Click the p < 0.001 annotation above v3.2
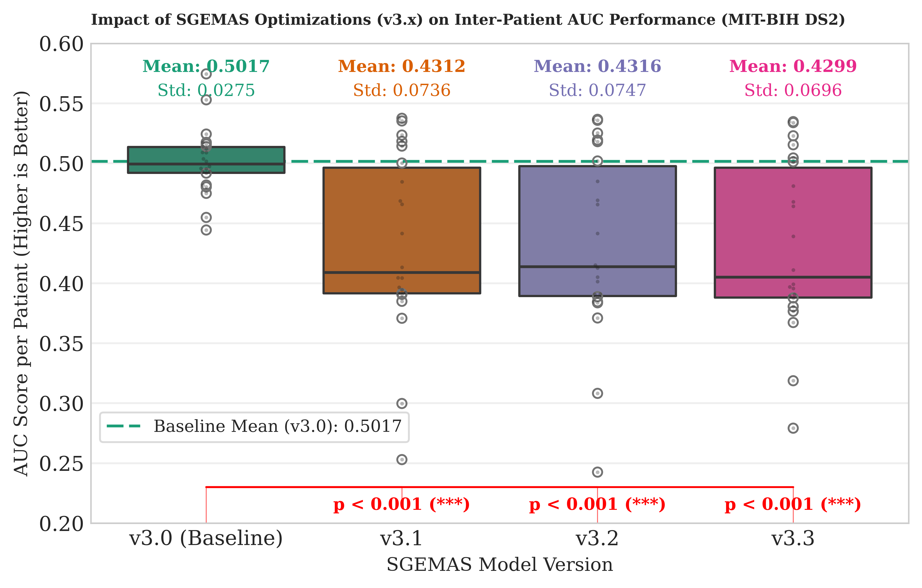 click(x=597, y=504)
